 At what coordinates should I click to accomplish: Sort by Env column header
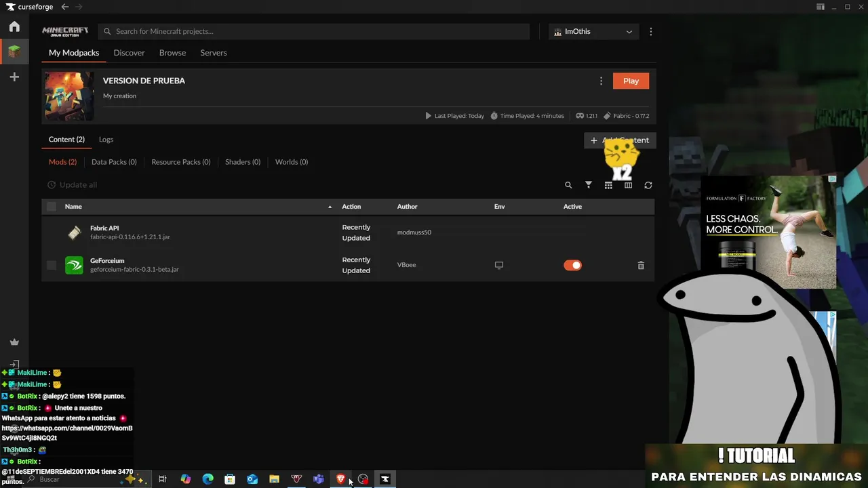(x=500, y=207)
